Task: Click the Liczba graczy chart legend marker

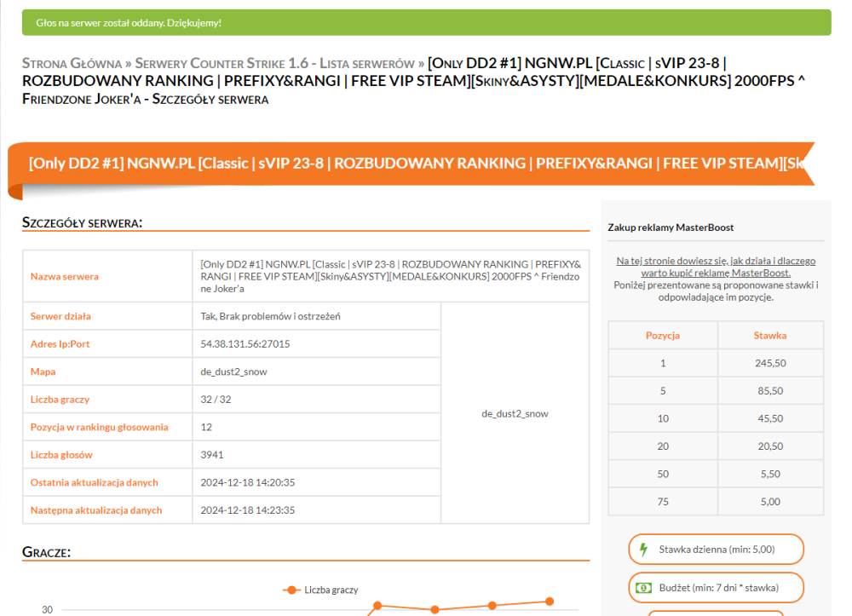Action: (x=291, y=590)
